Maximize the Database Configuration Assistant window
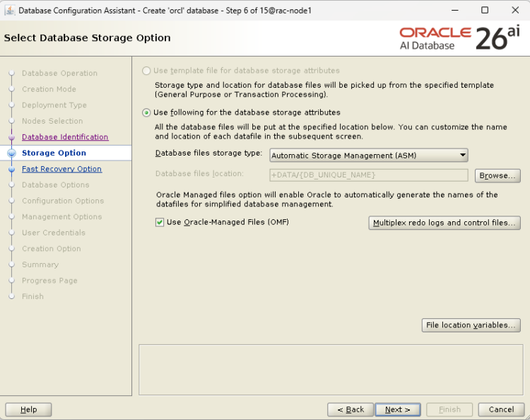530x420 pixels. (x=485, y=10)
